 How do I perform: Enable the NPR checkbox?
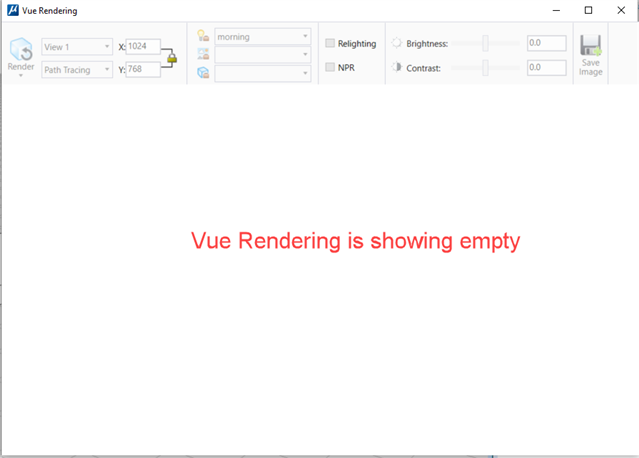click(330, 67)
